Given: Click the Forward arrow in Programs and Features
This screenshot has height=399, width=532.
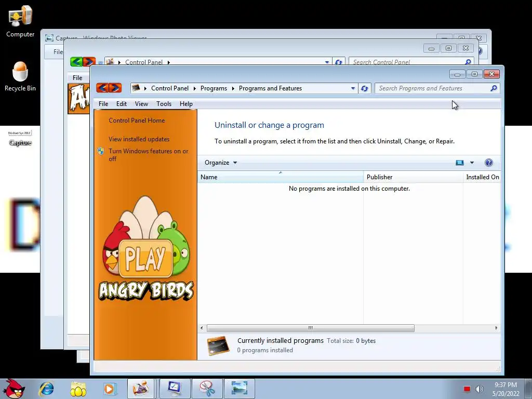Looking at the screenshot, I should 115,88.
